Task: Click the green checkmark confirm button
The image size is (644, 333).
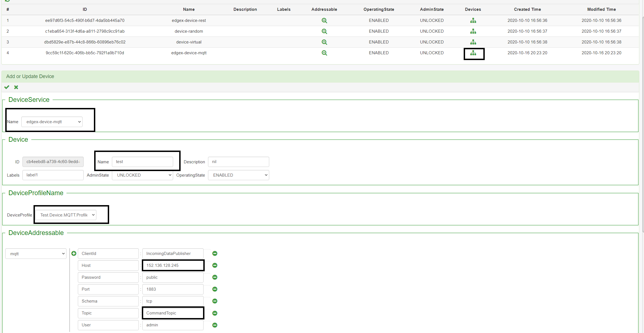Action: pos(7,87)
